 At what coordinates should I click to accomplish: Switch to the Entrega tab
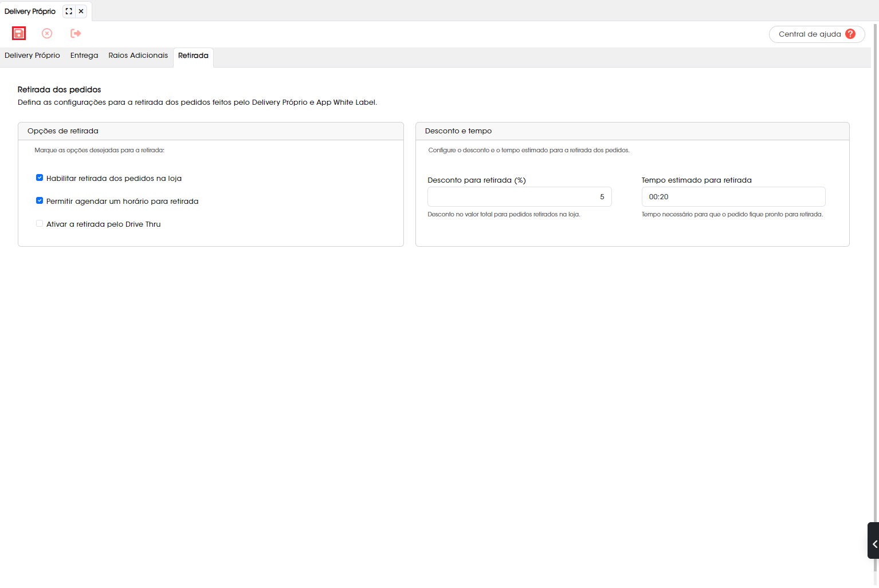pyautogui.click(x=84, y=56)
